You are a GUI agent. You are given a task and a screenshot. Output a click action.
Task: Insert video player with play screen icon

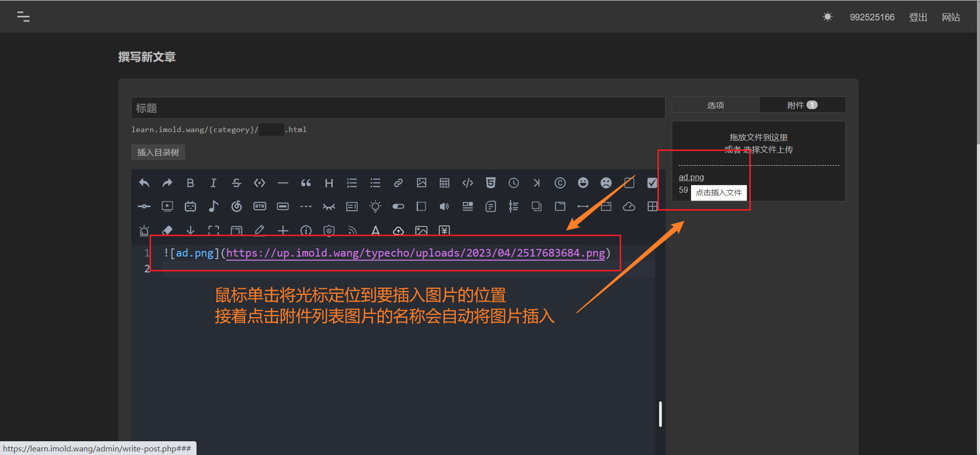pyautogui.click(x=167, y=206)
